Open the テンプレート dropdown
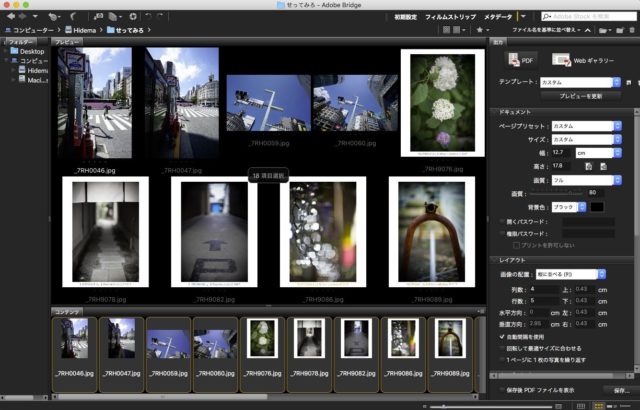Image resolution: width=640 pixels, height=410 pixels. click(579, 82)
